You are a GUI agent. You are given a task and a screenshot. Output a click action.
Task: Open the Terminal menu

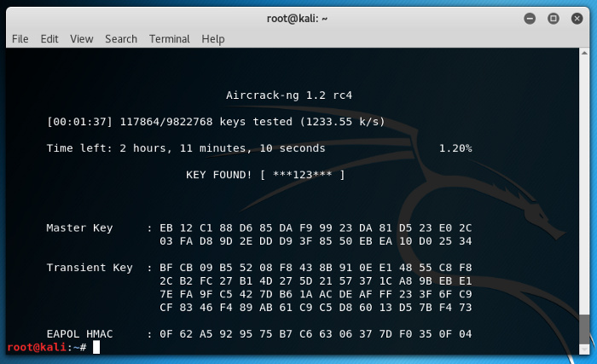(170, 38)
